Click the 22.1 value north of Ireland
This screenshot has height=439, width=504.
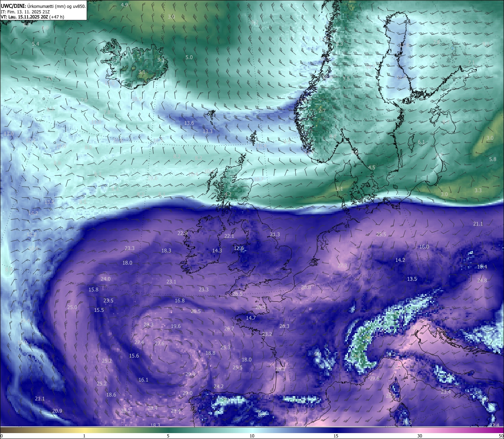[x=229, y=236]
